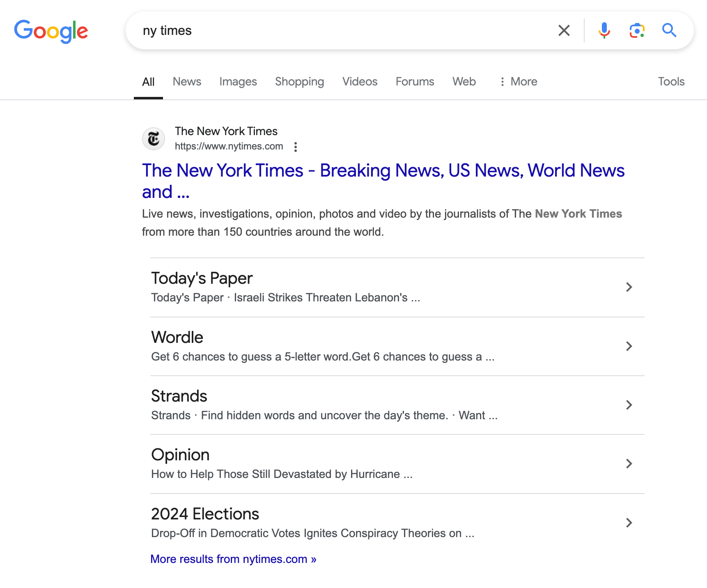This screenshot has width=707, height=588.
Task: Open The New York Times Breaking News headline link
Action: [x=383, y=181]
